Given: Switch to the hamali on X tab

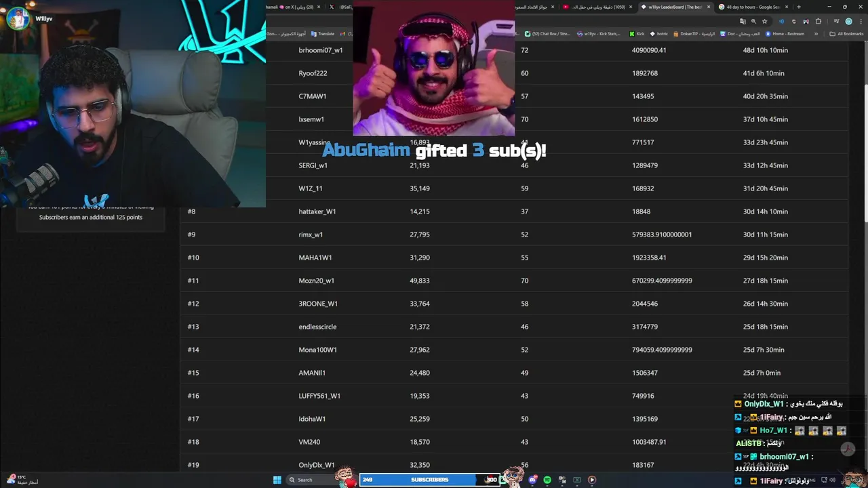Looking at the screenshot, I should tap(292, 7).
